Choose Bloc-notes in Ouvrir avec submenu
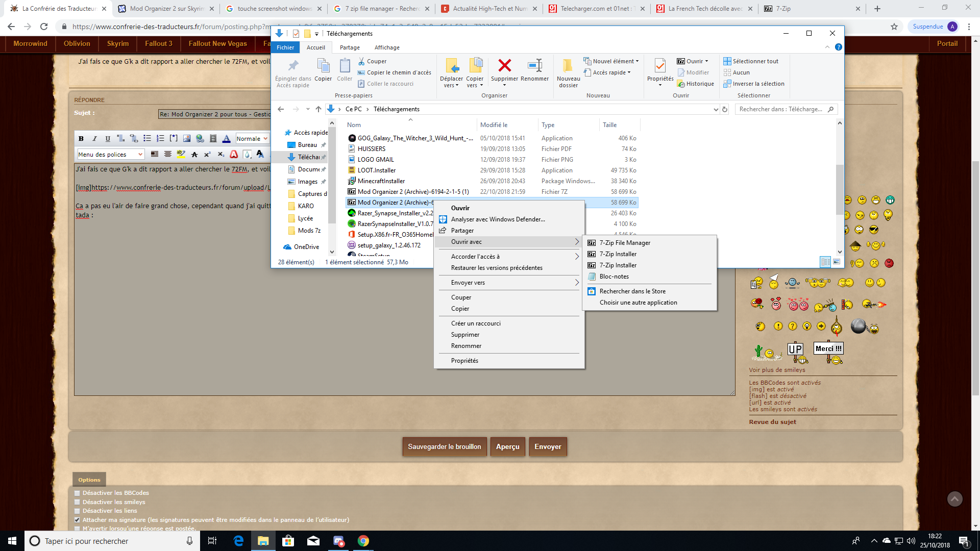 (x=614, y=277)
